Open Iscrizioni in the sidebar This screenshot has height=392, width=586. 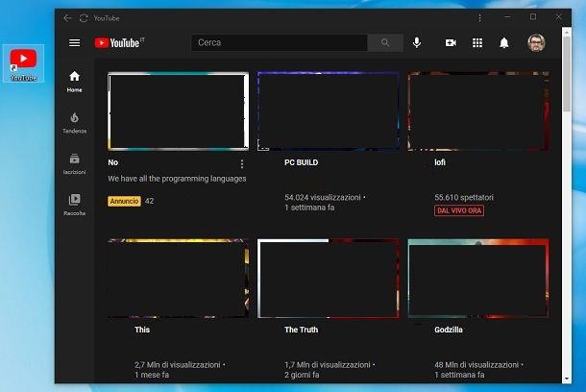(x=74, y=163)
